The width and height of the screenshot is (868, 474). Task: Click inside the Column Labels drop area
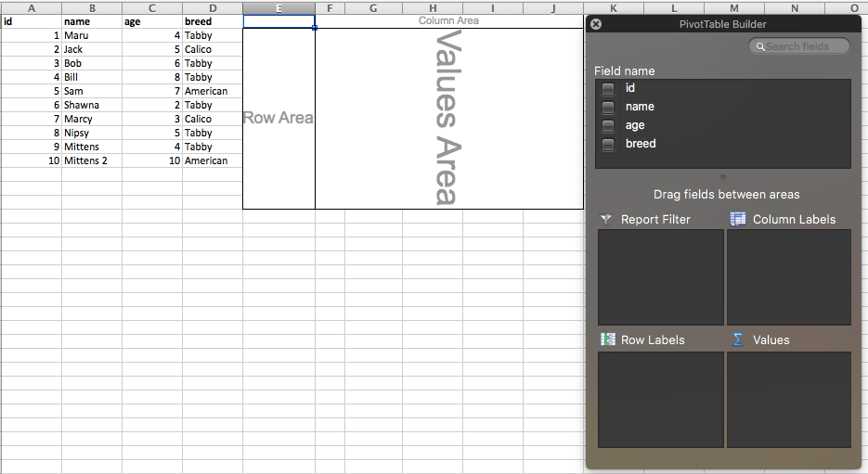coord(789,277)
